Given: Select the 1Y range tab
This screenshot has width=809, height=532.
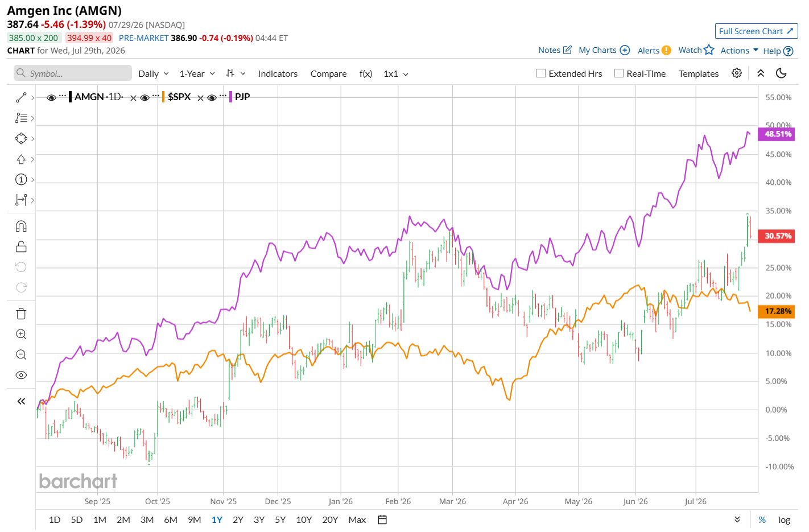Looking at the screenshot, I should click(x=217, y=519).
